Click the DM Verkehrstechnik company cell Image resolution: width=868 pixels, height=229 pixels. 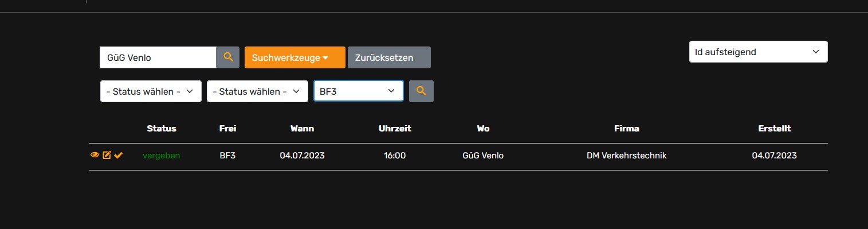pos(627,156)
